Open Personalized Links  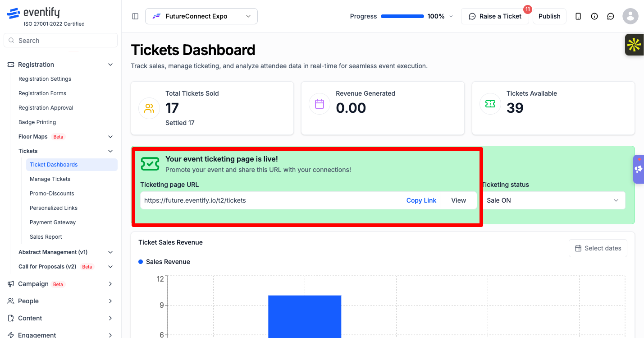(x=54, y=208)
